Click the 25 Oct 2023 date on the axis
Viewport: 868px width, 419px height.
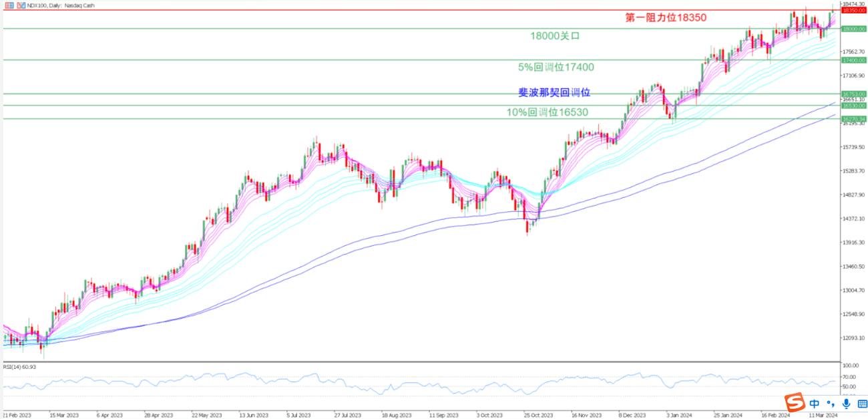tap(538, 415)
